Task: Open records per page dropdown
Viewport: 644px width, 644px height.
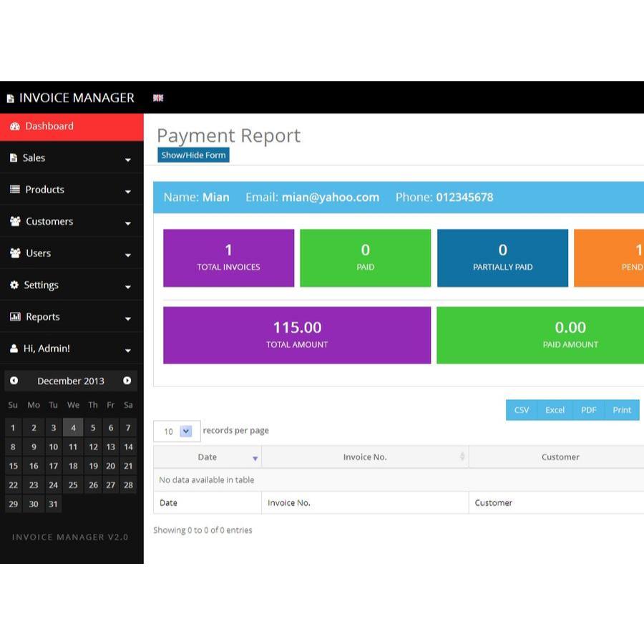Action: (177, 431)
